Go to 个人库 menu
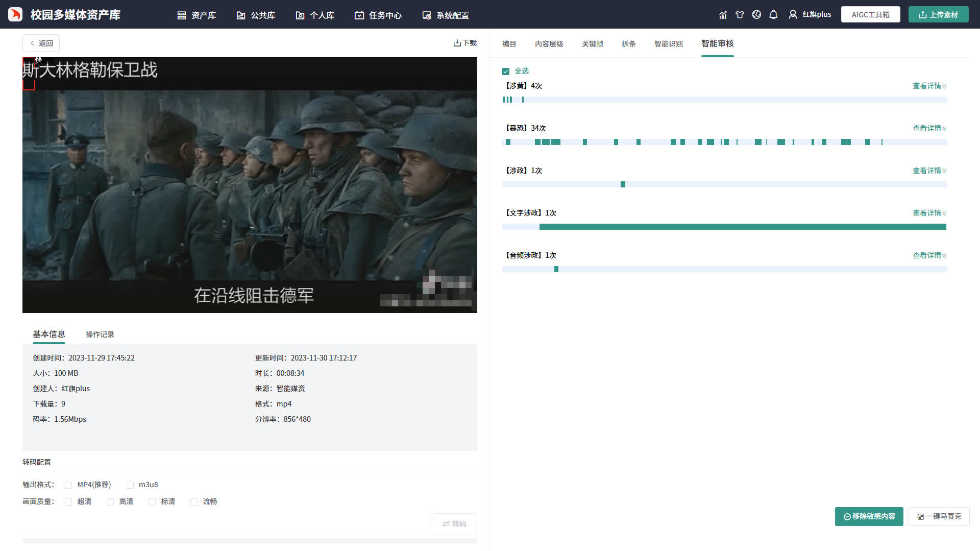The height and width of the screenshot is (551, 980). 315,15
